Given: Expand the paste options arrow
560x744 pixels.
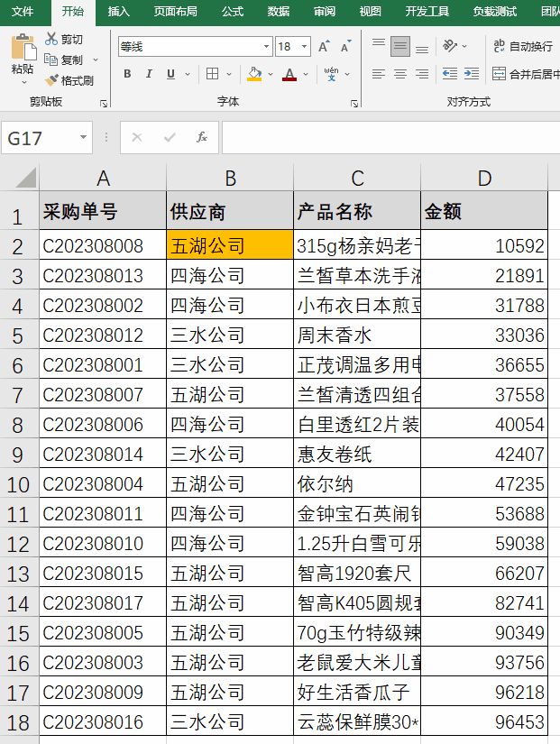Looking at the screenshot, I should pos(24,83).
